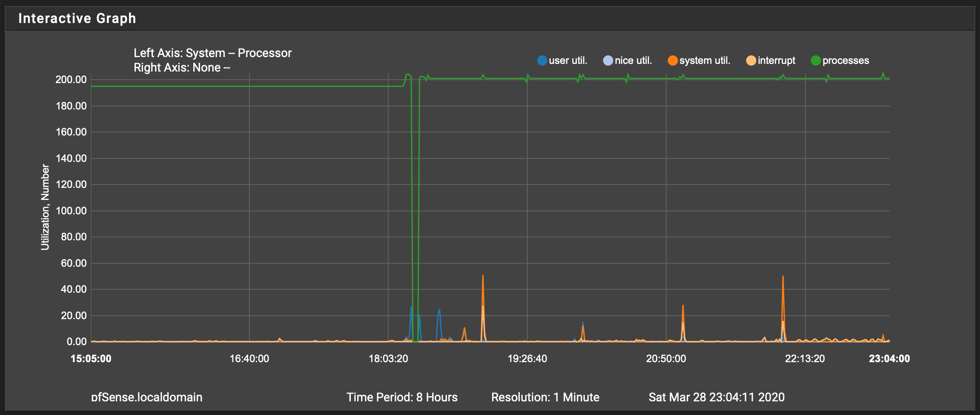Click the Right Axis: None text
This screenshot has width=980, height=415.
(182, 67)
